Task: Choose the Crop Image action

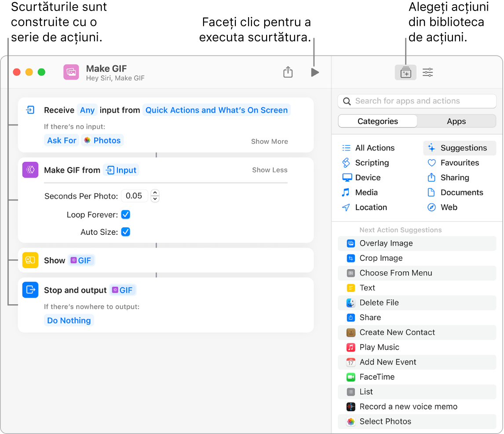Action: [380, 258]
